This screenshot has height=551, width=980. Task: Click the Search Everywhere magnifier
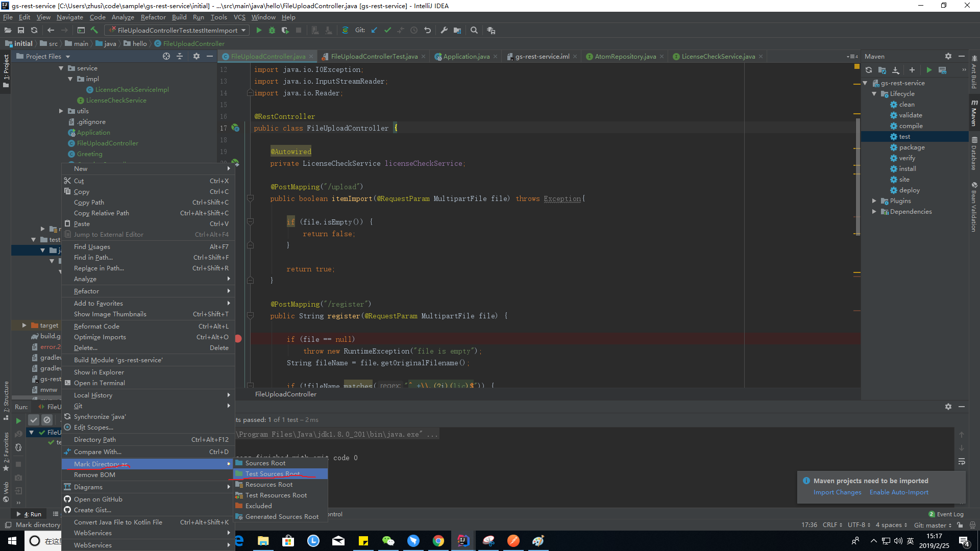pyautogui.click(x=474, y=30)
